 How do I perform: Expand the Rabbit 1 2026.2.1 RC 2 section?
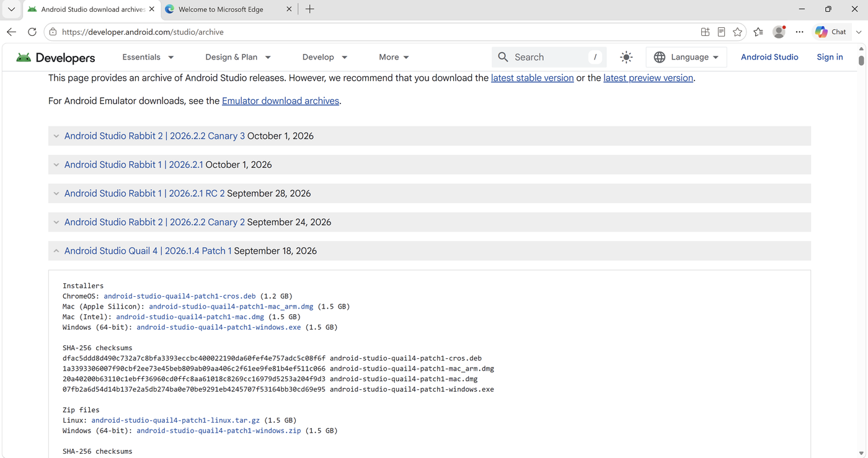(x=430, y=193)
